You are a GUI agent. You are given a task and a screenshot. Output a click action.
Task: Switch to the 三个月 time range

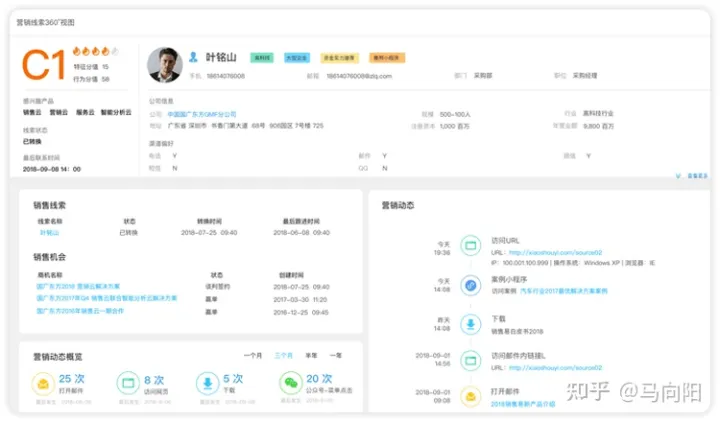(283, 355)
